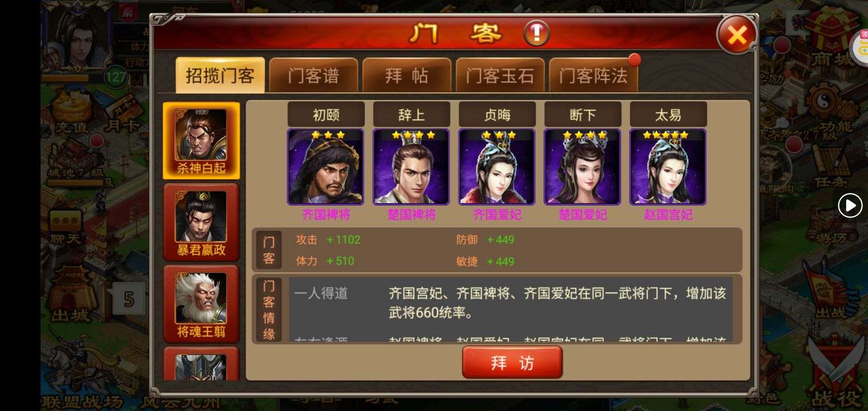Viewport: 868px width, 411px height.
Task: Choose the 楚国爱妃 retainer portrait
Action: (582, 167)
